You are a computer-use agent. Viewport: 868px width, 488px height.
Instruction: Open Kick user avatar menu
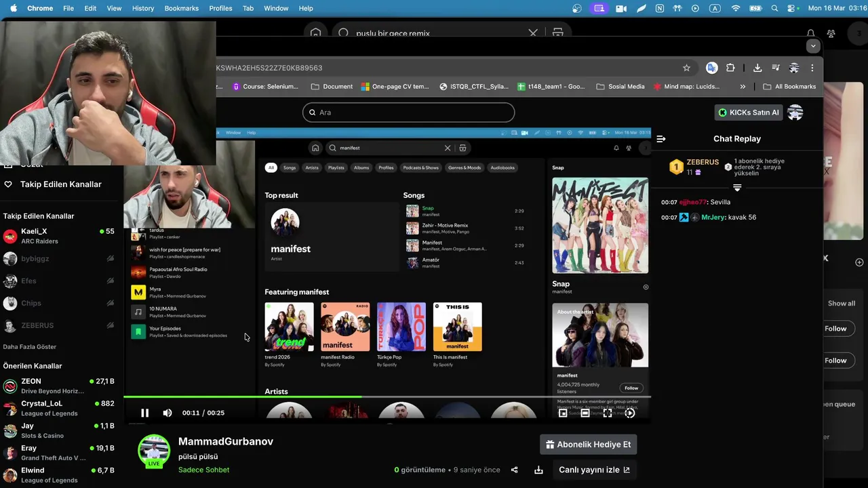795,113
